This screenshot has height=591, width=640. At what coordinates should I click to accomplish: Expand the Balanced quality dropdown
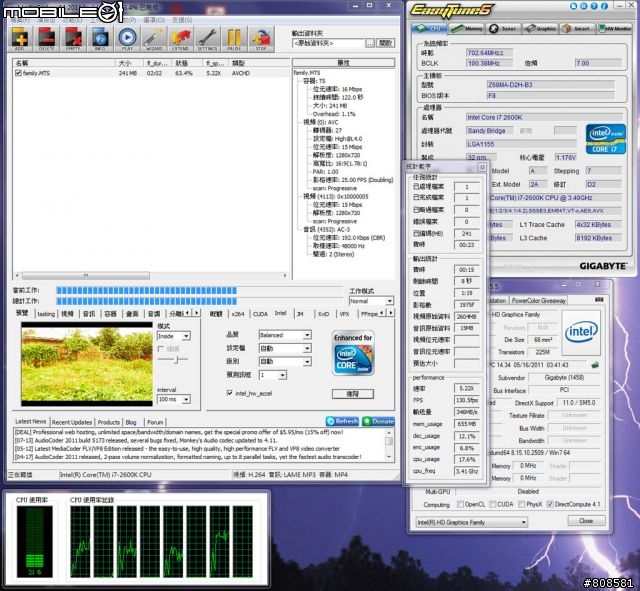[284, 336]
